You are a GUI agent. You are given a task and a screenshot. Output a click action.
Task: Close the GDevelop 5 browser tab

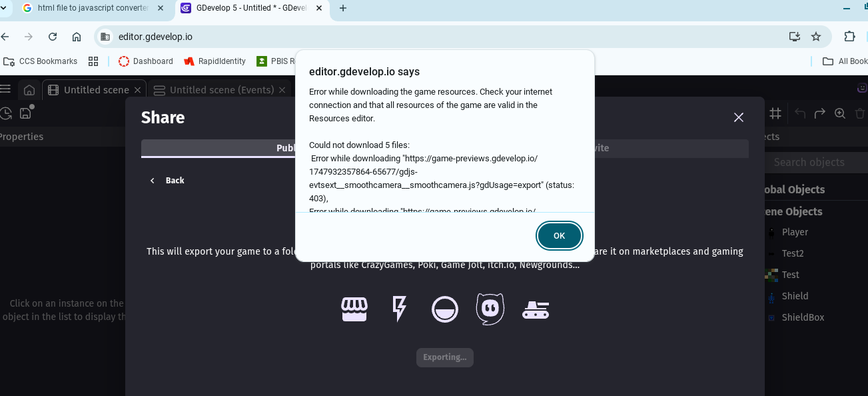click(x=320, y=8)
